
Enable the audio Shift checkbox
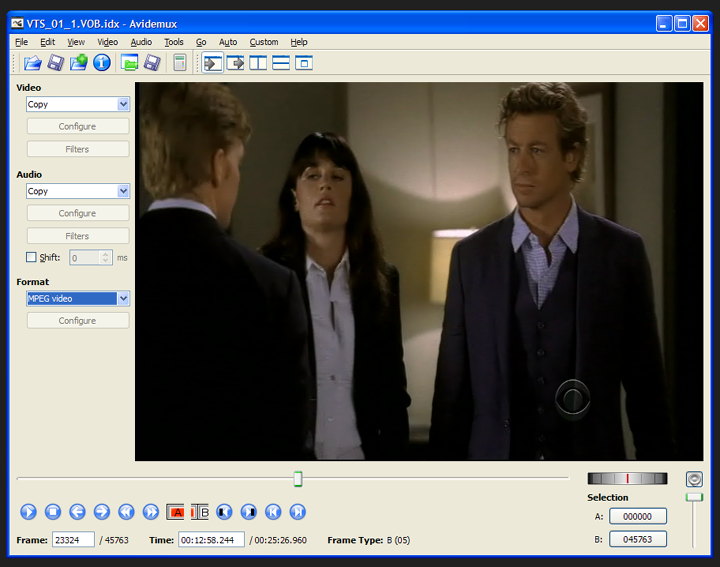tap(31, 257)
